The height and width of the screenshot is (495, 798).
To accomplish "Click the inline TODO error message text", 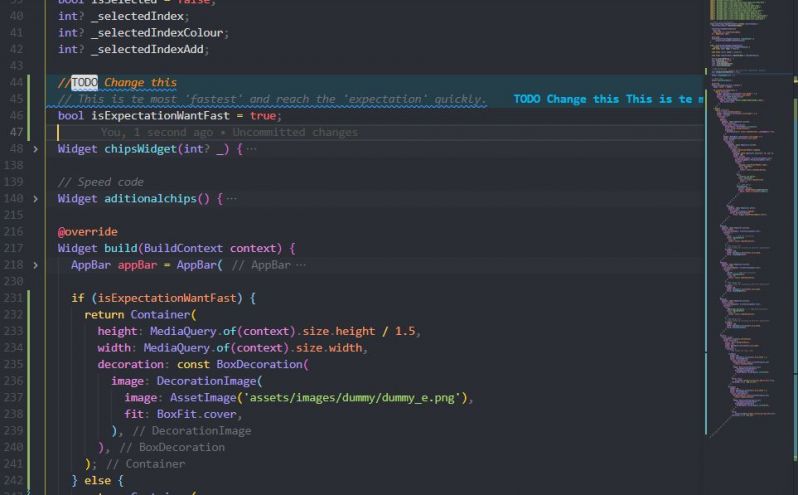I will tap(606, 99).
